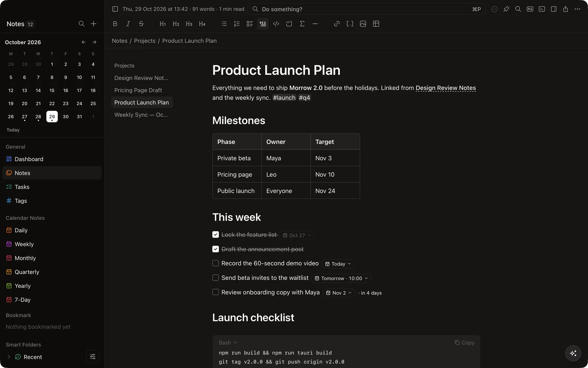
Task: Insert a wiki-link bracket reference
Action: pyautogui.click(x=350, y=24)
